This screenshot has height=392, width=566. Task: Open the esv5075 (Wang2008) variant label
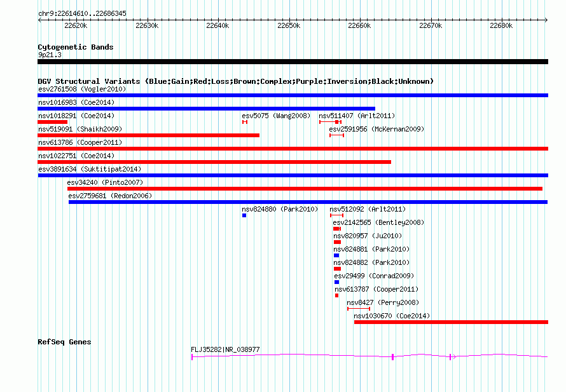click(276, 116)
